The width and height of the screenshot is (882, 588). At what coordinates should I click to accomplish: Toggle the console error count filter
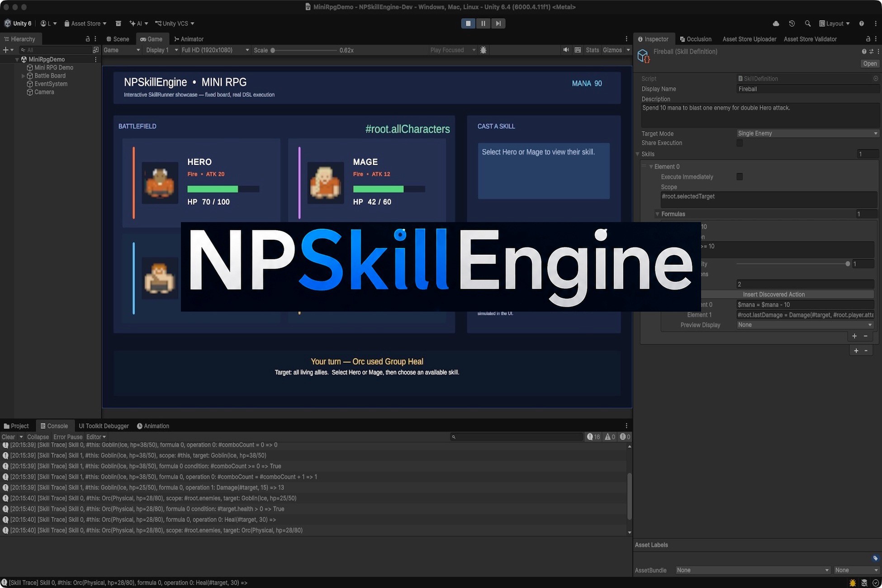point(625,437)
